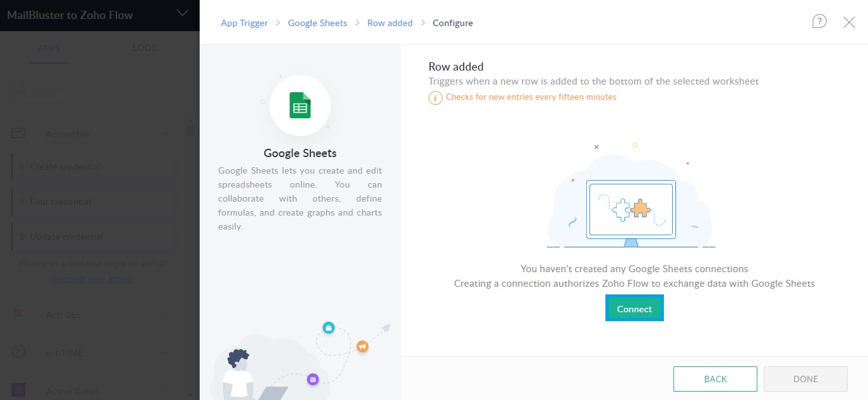Open the Request new action link
The height and width of the screenshot is (400, 868).
tap(92, 278)
